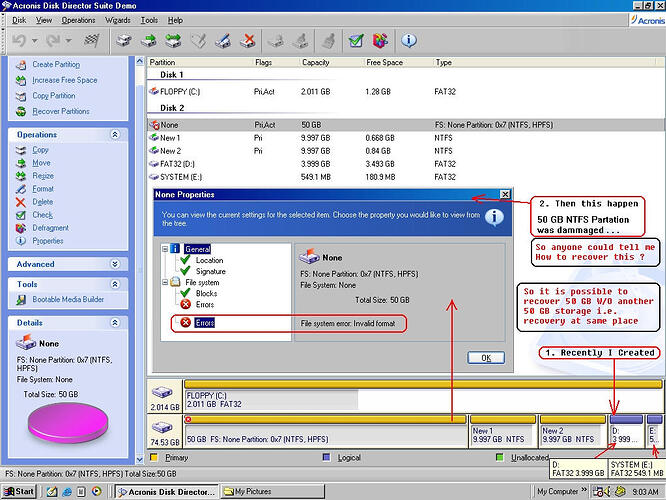Click the Defragment icon in the toolbar
The height and width of the screenshot is (500, 666).
tap(381, 41)
